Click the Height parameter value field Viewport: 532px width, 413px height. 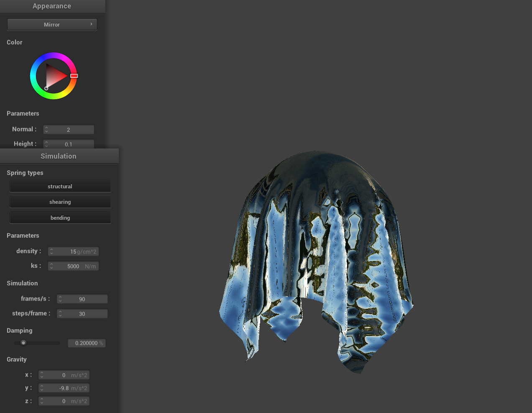[x=69, y=144]
